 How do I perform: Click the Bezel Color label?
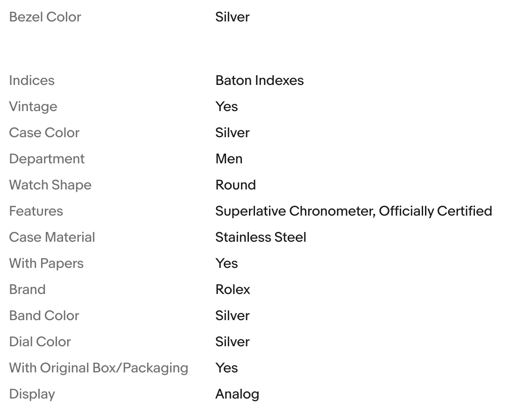coord(45,17)
